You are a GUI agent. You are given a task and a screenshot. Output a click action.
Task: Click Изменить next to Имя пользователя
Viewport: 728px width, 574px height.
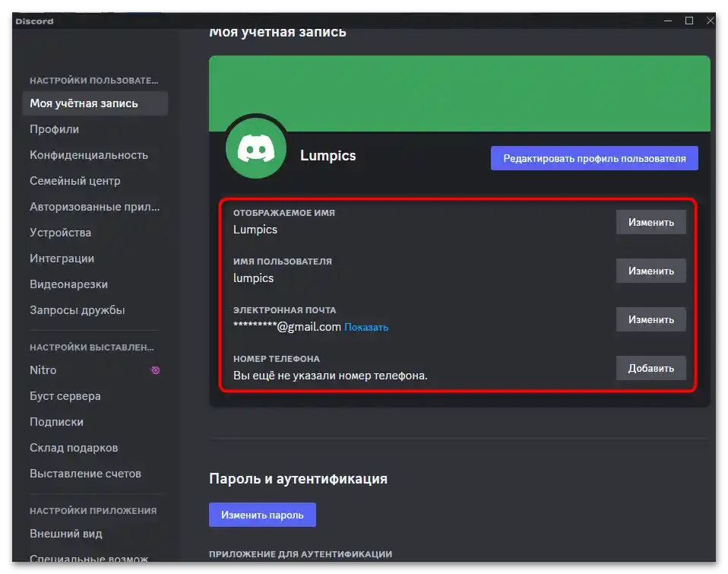(651, 271)
